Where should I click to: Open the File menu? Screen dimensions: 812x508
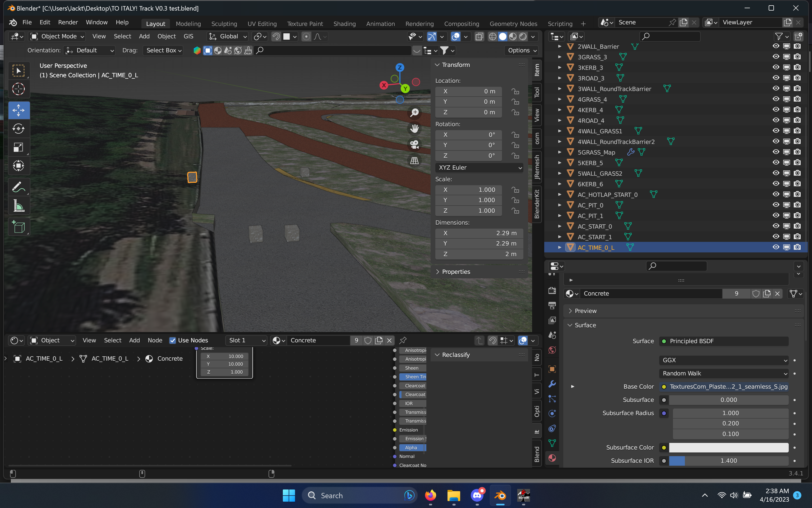27,22
